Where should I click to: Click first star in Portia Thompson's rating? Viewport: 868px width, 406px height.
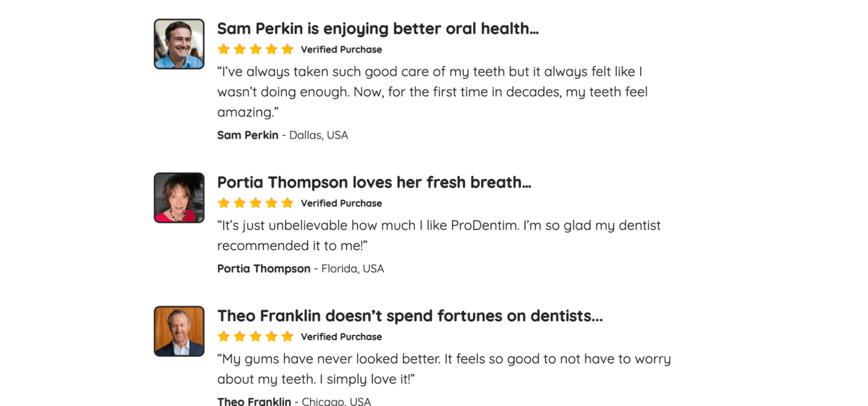click(x=224, y=203)
